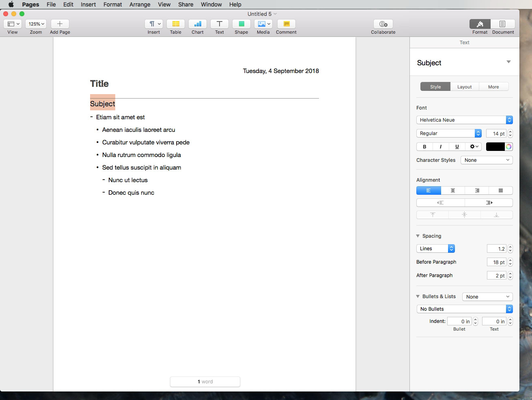
Task: Open the Arrange menu in the menu bar
Action: click(140, 4)
